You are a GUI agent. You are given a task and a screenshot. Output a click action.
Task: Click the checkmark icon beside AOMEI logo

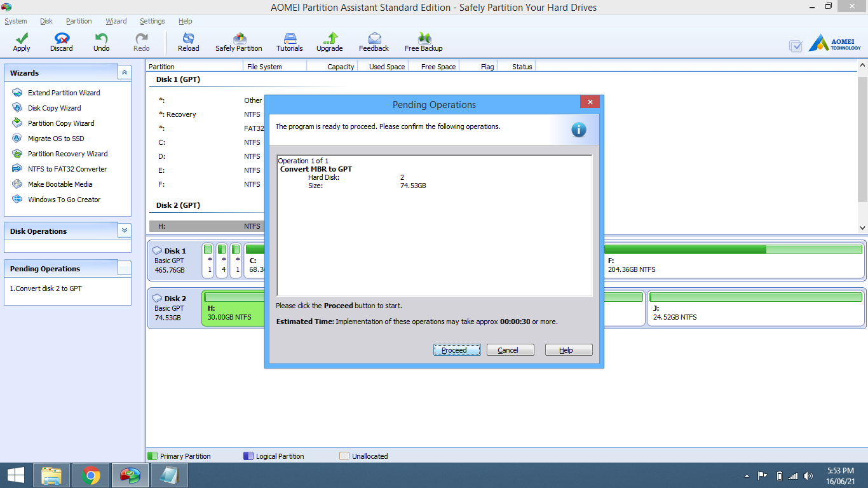pos(796,46)
